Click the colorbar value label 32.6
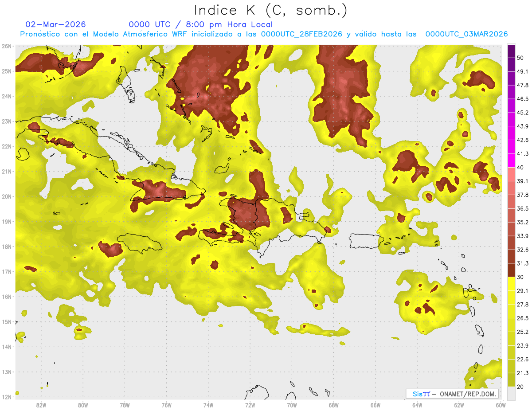The image size is (532, 411). (523, 250)
